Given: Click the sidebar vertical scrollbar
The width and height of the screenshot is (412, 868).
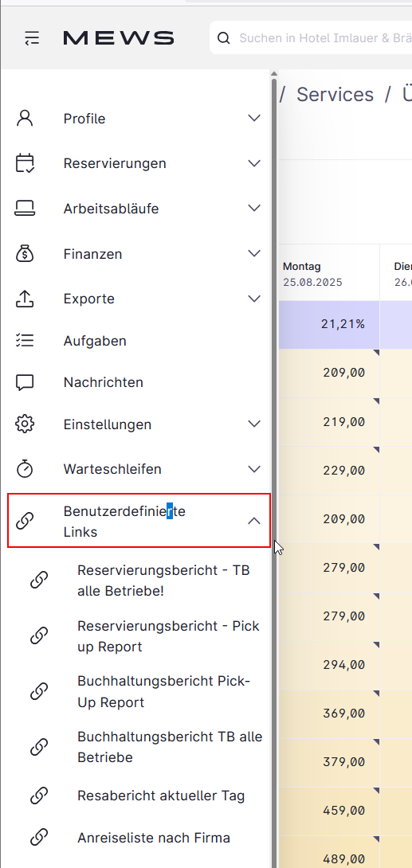Looking at the screenshot, I should 273,471.
